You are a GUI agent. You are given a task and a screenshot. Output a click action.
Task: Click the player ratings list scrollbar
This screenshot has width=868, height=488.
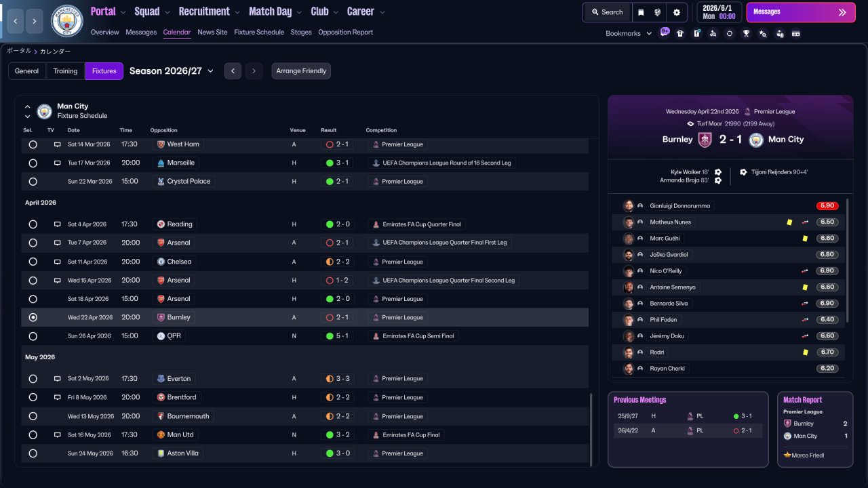[848, 261]
